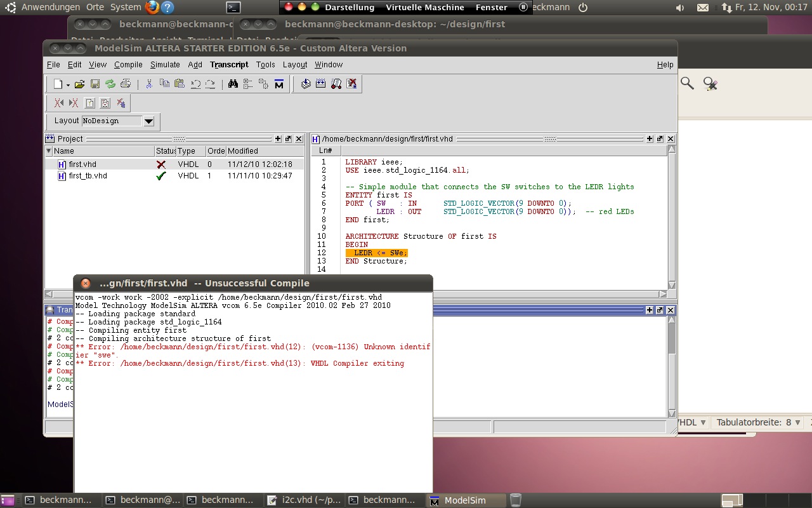
Task: Undock the Transcript pane
Action: click(x=660, y=310)
